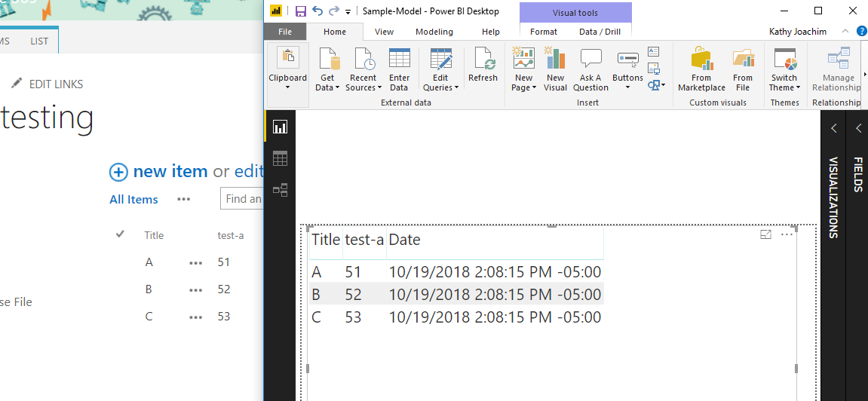Open ellipsis menu for item C
The width and height of the screenshot is (868, 401).
pos(195,317)
